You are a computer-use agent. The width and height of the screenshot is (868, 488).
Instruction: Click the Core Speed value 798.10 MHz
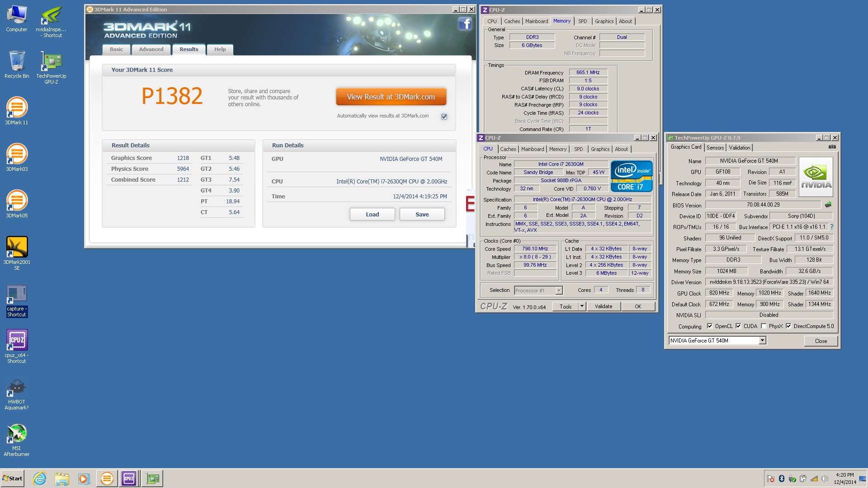pyautogui.click(x=535, y=249)
